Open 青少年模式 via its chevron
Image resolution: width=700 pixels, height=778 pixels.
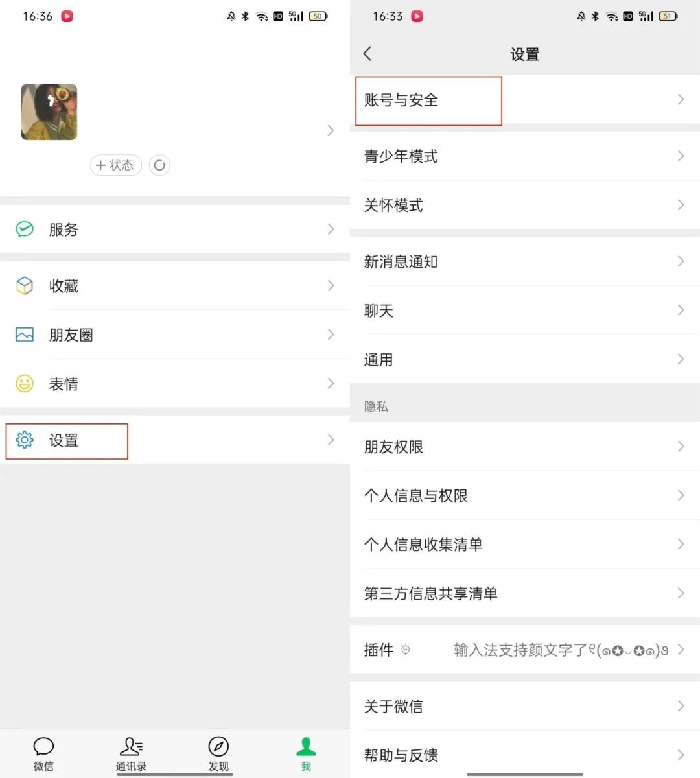click(681, 156)
